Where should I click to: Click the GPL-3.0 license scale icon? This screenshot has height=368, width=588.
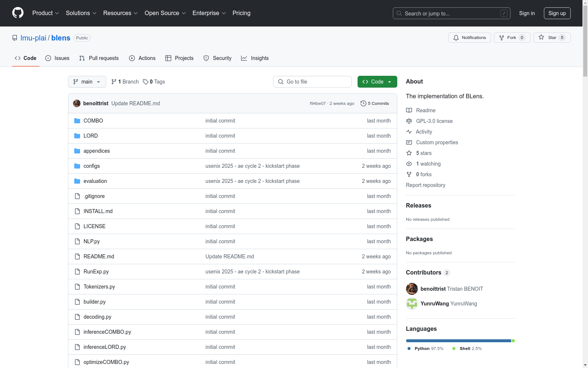[x=409, y=121]
